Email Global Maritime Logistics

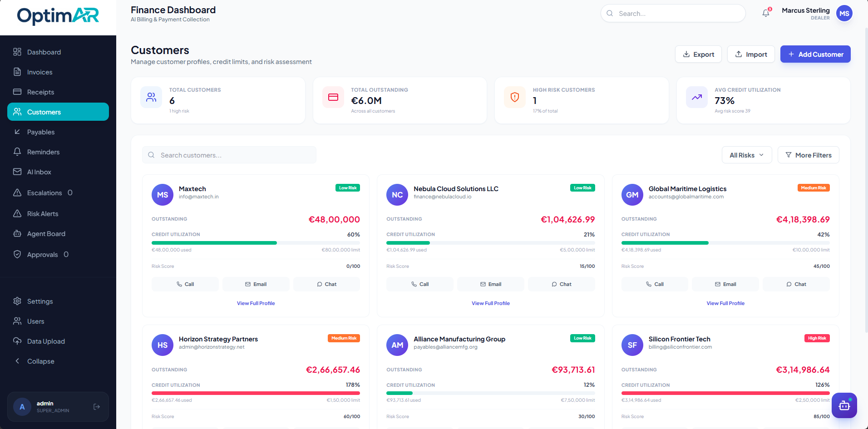pyautogui.click(x=725, y=284)
